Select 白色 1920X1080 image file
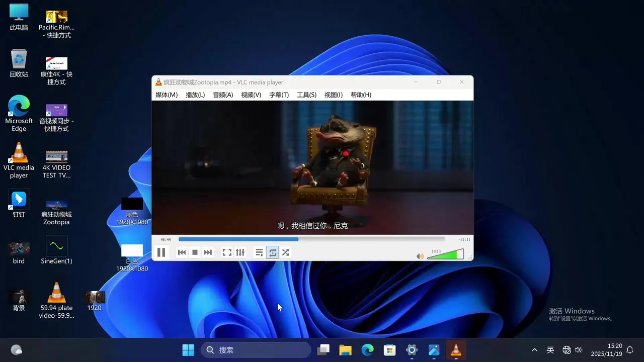Image resolution: width=644 pixels, height=362 pixels. pyautogui.click(x=132, y=258)
